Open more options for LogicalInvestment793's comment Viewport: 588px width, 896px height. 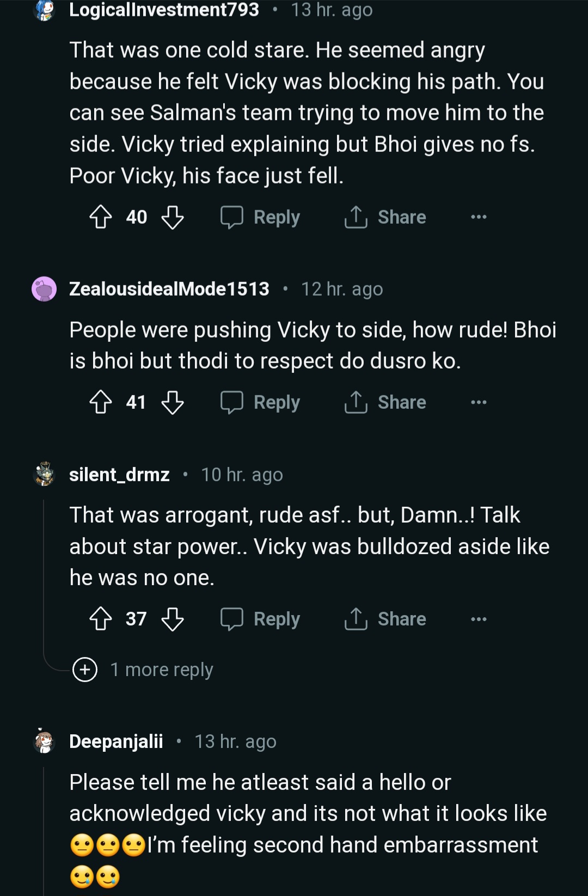click(479, 217)
